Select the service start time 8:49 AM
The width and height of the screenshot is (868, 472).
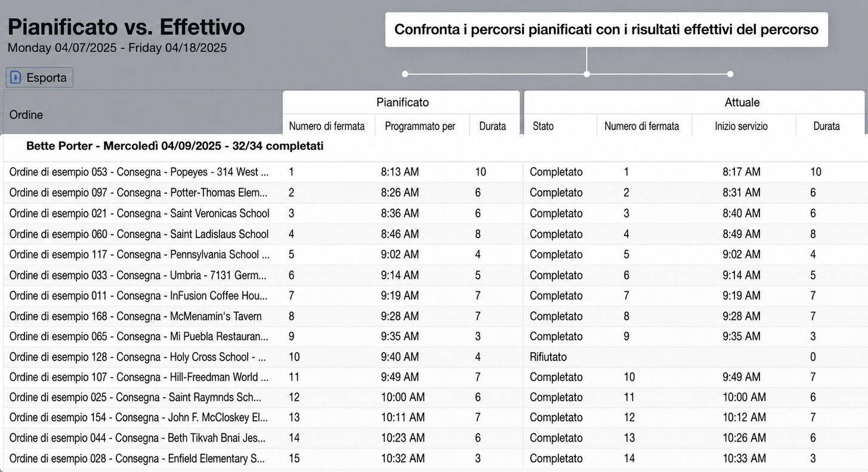742,234
